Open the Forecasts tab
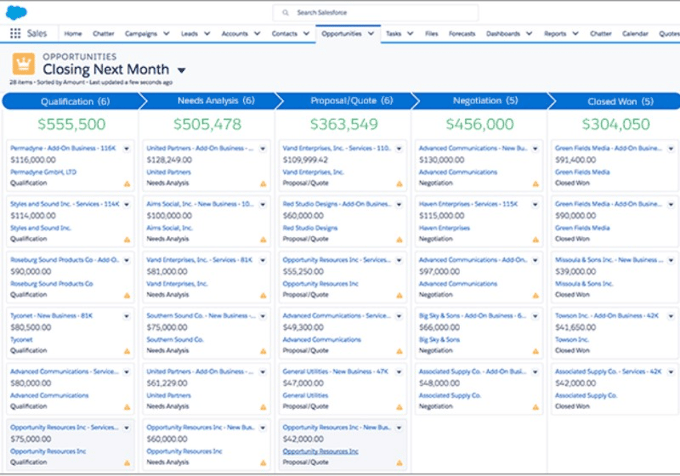Image resolution: width=680 pixels, height=476 pixels. tap(462, 33)
